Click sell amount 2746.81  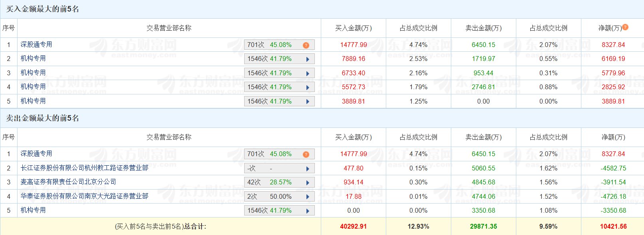click(x=484, y=87)
